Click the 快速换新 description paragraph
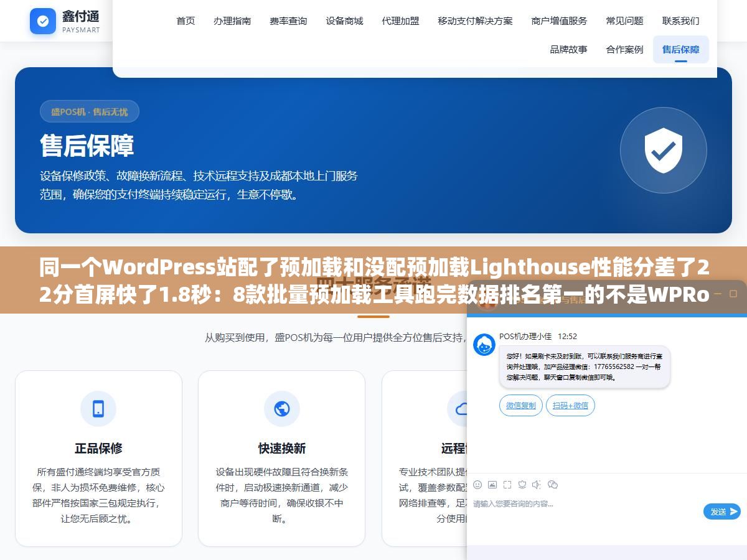 tap(282, 495)
